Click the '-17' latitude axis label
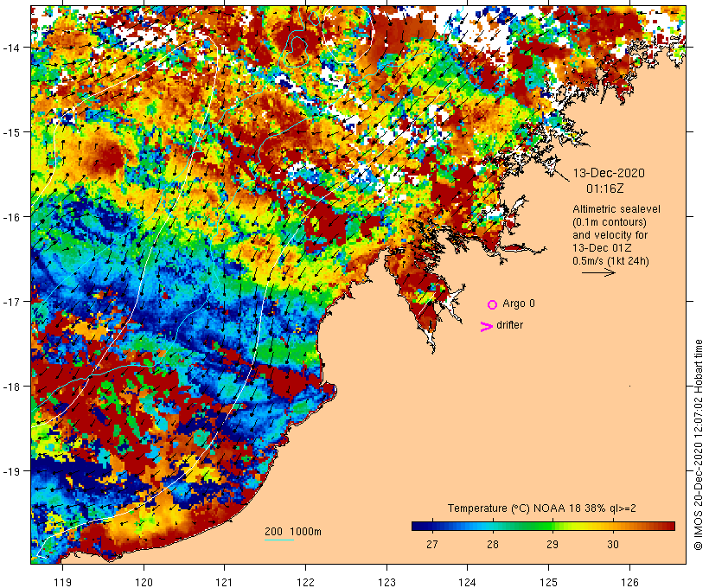The width and height of the screenshot is (709, 588). 11,301
